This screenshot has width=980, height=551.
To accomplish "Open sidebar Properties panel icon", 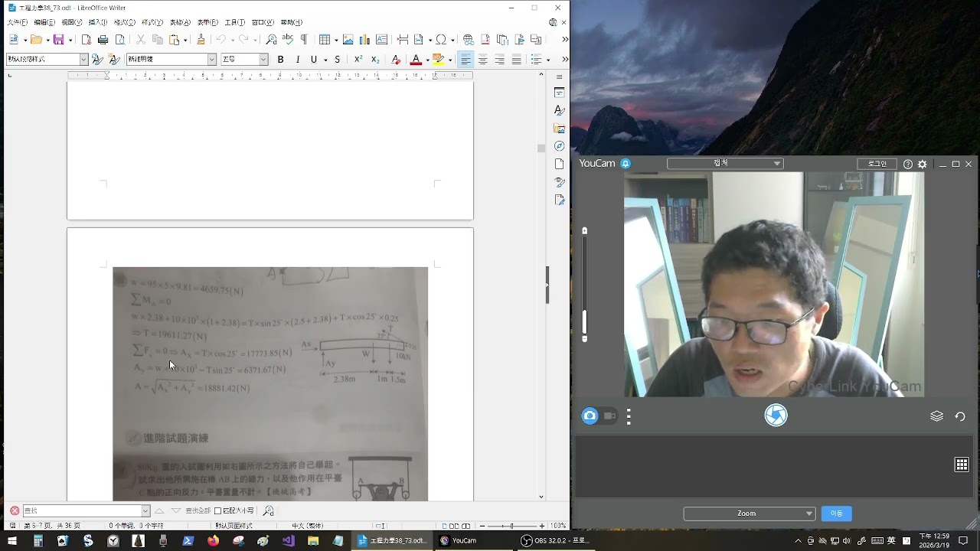I will [560, 93].
